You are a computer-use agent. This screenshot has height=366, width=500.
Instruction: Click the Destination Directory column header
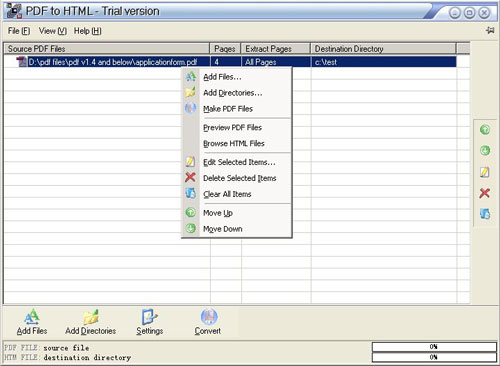(383, 49)
